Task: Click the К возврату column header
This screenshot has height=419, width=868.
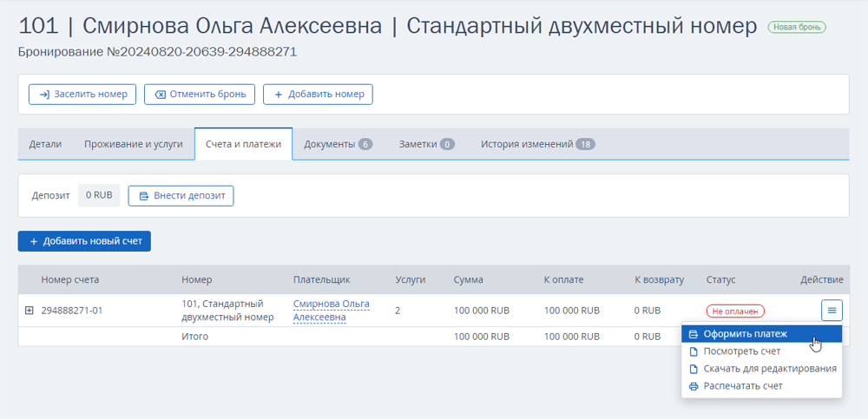Action: (659, 279)
